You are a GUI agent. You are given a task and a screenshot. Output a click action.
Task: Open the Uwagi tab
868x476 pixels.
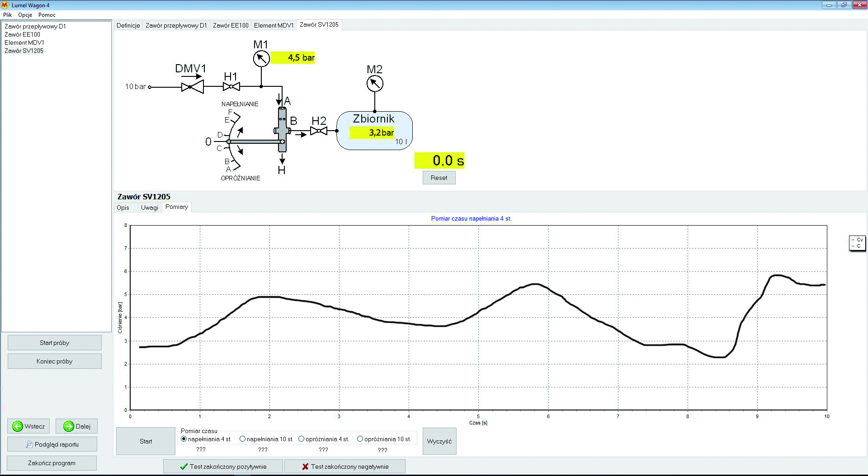coord(149,207)
